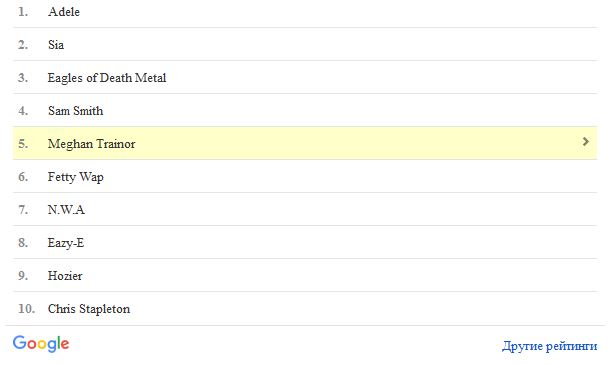Click rank number 3 beside Eagles of Death Metal
Screen dimensions: 615x366
[x=23, y=78]
